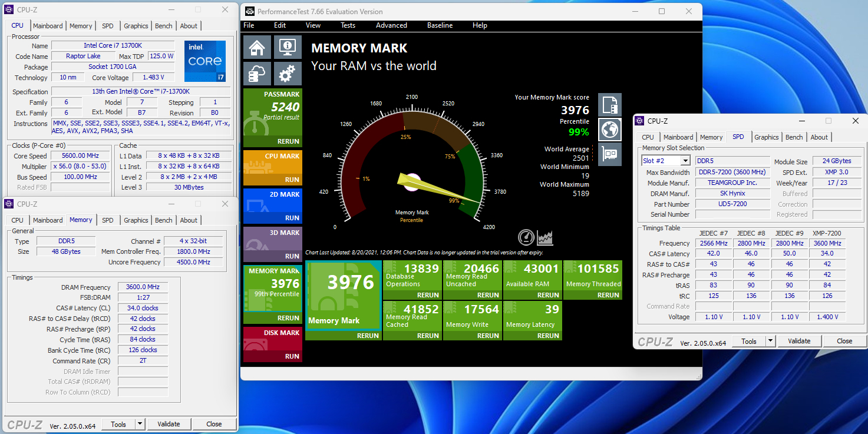Open the Baseline menu
Image resolution: width=868 pixels, height=434 pixels.
[x=440, y=25]
